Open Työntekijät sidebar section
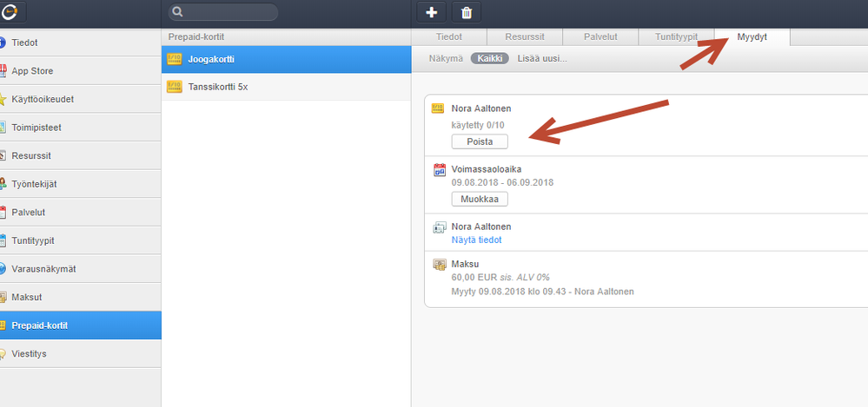The height and width of the screenshot is (407, 868). pos(80,184)
